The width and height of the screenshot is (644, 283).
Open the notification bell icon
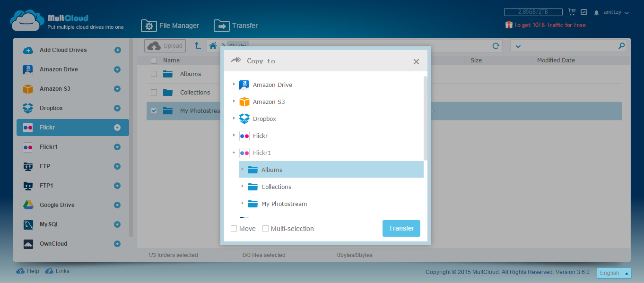click(597, 13)
